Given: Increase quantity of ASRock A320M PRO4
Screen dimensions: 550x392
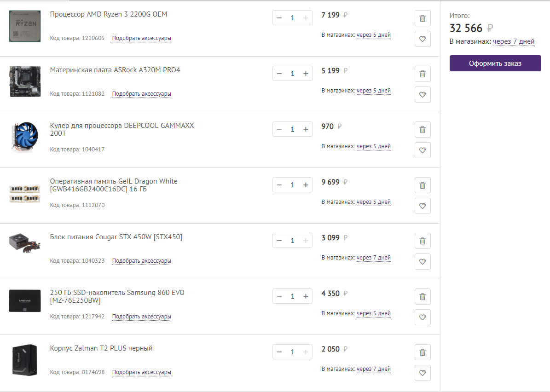Looking at the screenshot, I should tap(306, 74).
